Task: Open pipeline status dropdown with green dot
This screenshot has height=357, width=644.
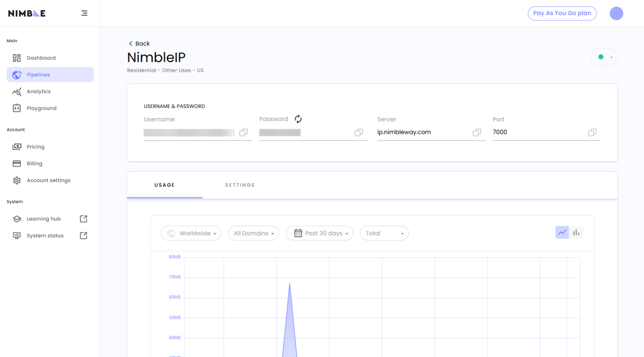Action: click(604, 57)
